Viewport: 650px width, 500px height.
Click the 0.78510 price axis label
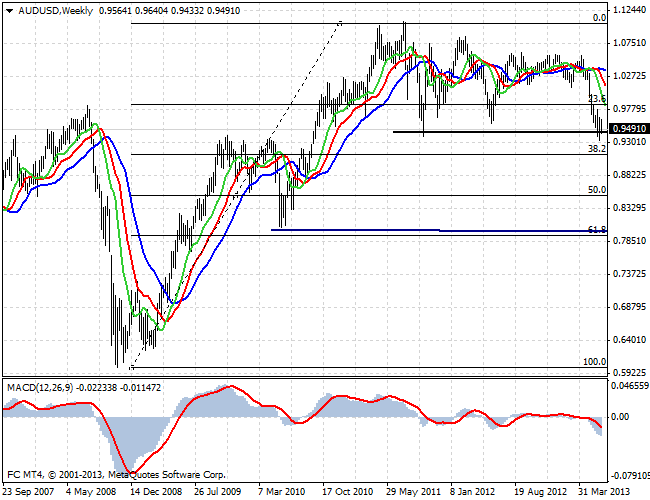coord(629,241)
